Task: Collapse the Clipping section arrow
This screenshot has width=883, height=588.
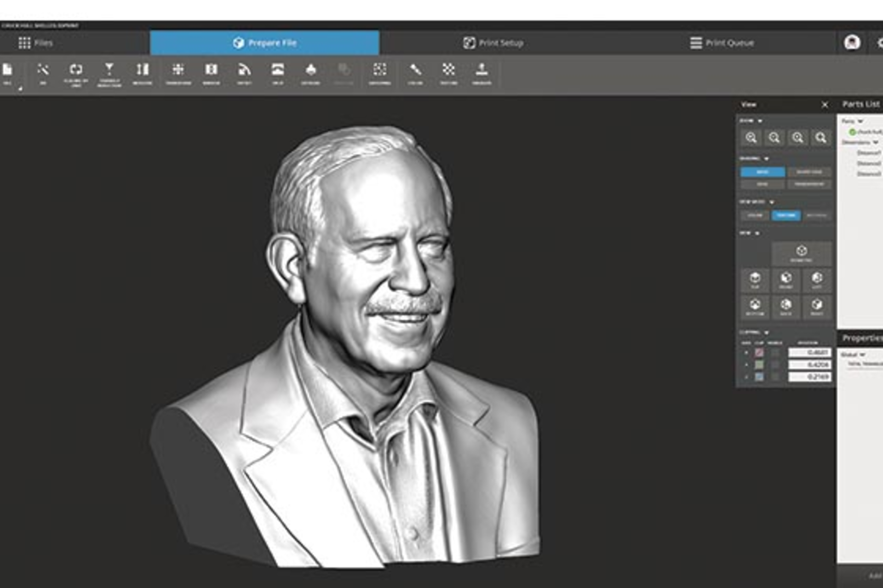Action: pyautogui.click(x=767, y=332)
